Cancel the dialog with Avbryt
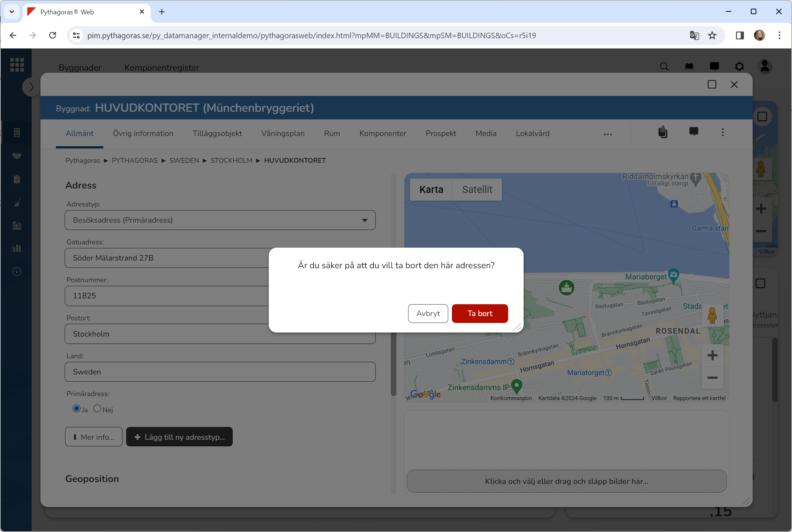The image size is (792, 532). (428, 313)
